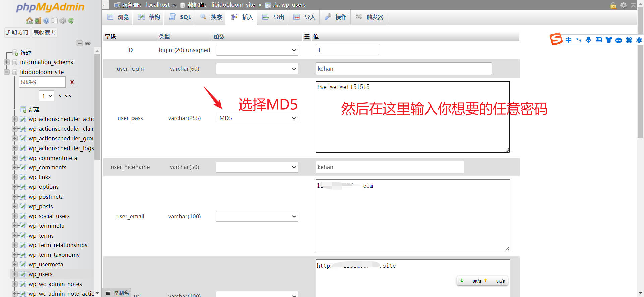Collapse all navigation tree items
The image size is (644, 297).
pos(79,43)
